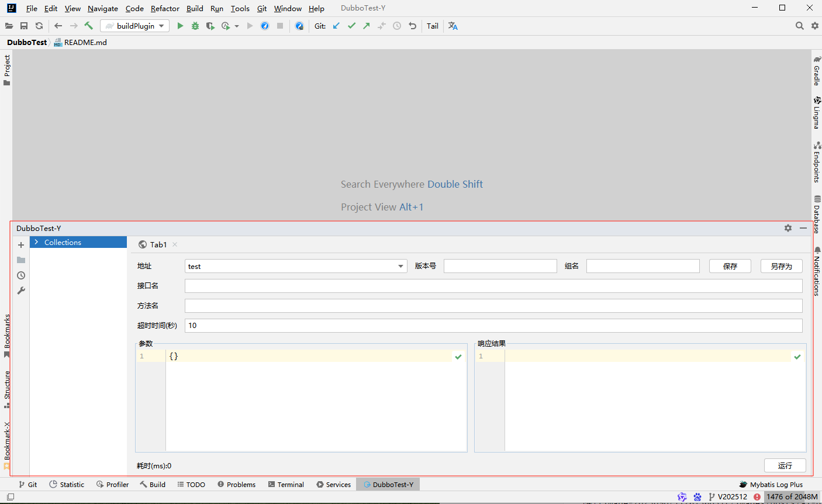The width and height of the screenshot is (822, 504).
Task: Click the 保存 save button
Action: pyautogui.click(x=730, y=266)
